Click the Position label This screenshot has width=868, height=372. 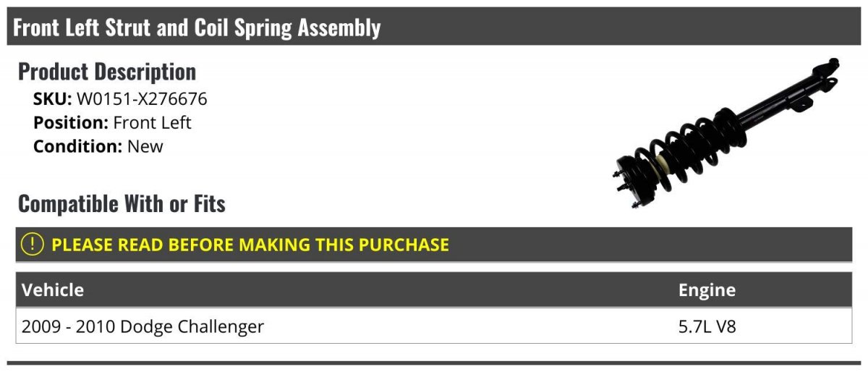[71, 123]
